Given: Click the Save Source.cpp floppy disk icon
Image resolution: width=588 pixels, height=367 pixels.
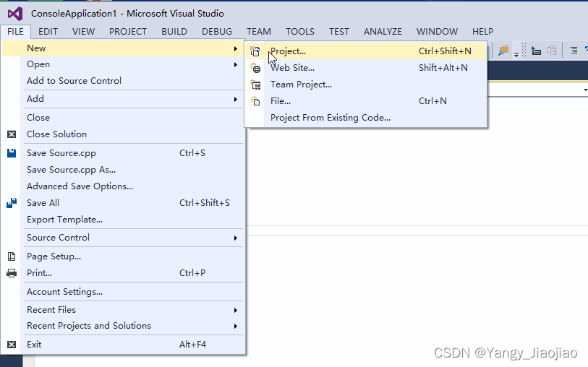Looking at the screenshot, I should pyautogui.click(x=12, y=152).
